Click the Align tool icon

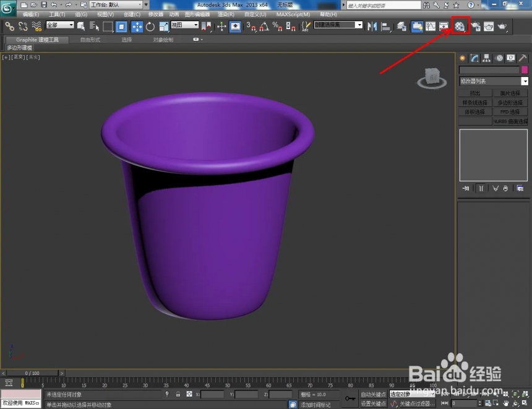pyautogui.click(x=386, y=26)
